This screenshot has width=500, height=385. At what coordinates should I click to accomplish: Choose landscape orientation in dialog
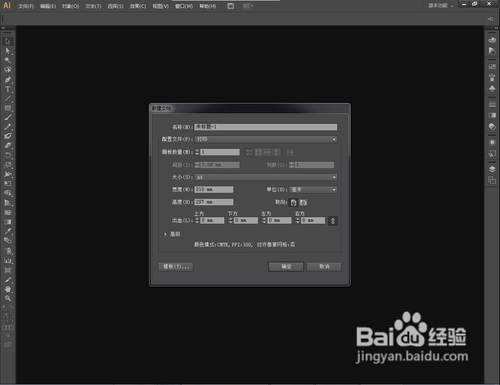point(303,202)
